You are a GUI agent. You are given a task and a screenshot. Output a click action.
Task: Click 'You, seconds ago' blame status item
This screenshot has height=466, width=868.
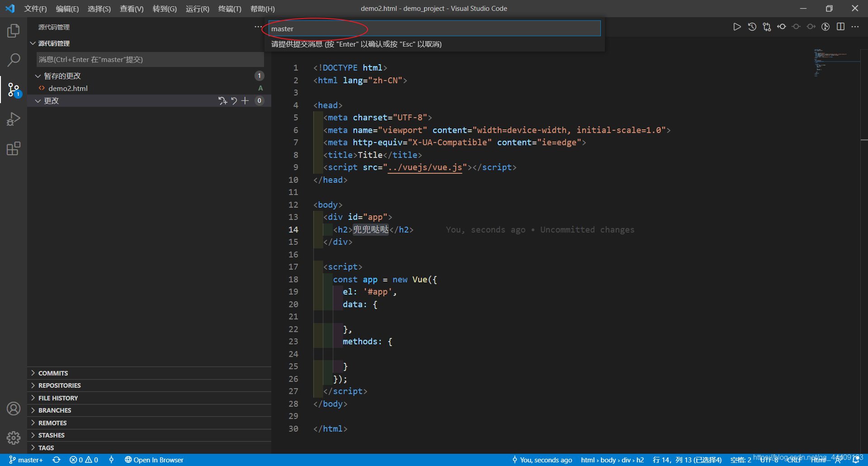click(x=542, y=460)
